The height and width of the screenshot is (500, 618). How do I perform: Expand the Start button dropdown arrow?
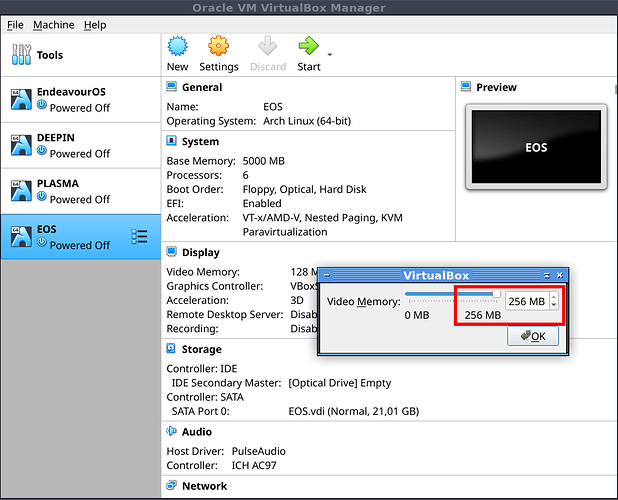pos(330,53)
